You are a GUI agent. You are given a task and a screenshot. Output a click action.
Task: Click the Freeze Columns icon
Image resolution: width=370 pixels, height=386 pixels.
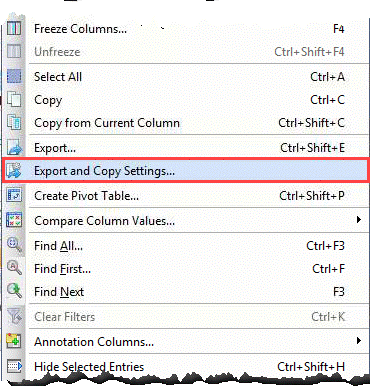coord(14,29)
